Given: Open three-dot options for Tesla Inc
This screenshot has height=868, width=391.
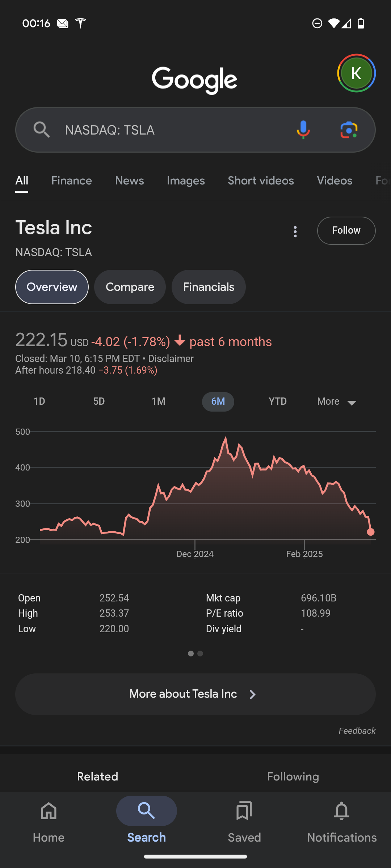Looking at the screenshot, I should [x=295, y=231].
